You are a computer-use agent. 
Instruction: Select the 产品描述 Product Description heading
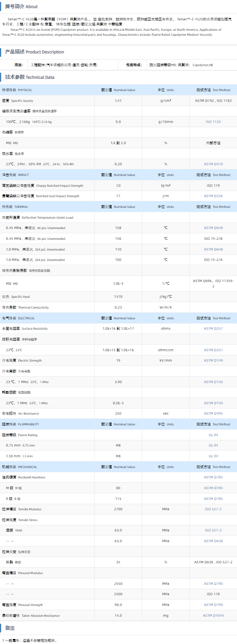tap(35, 52)
